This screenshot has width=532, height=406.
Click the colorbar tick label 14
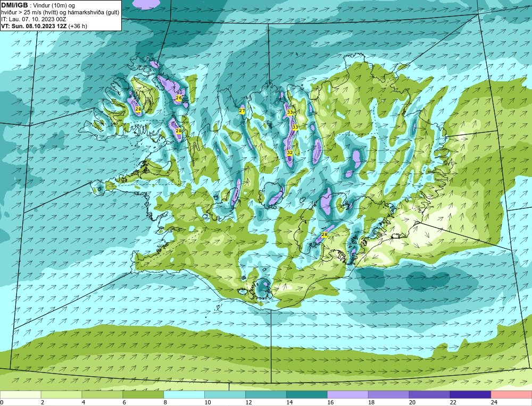click(x=289, y=402)
